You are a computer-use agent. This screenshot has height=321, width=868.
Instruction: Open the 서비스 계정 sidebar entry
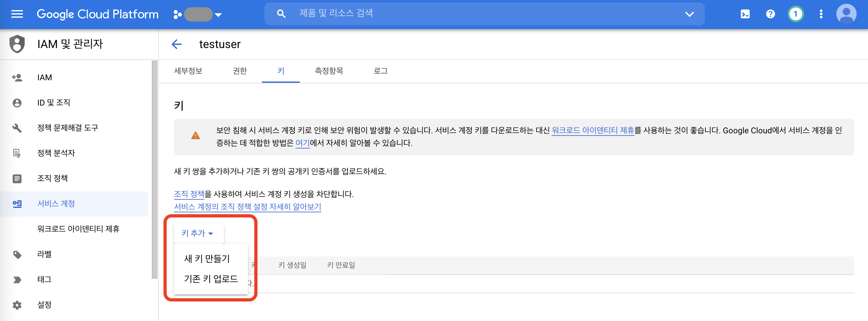click(x=74, y=204)
